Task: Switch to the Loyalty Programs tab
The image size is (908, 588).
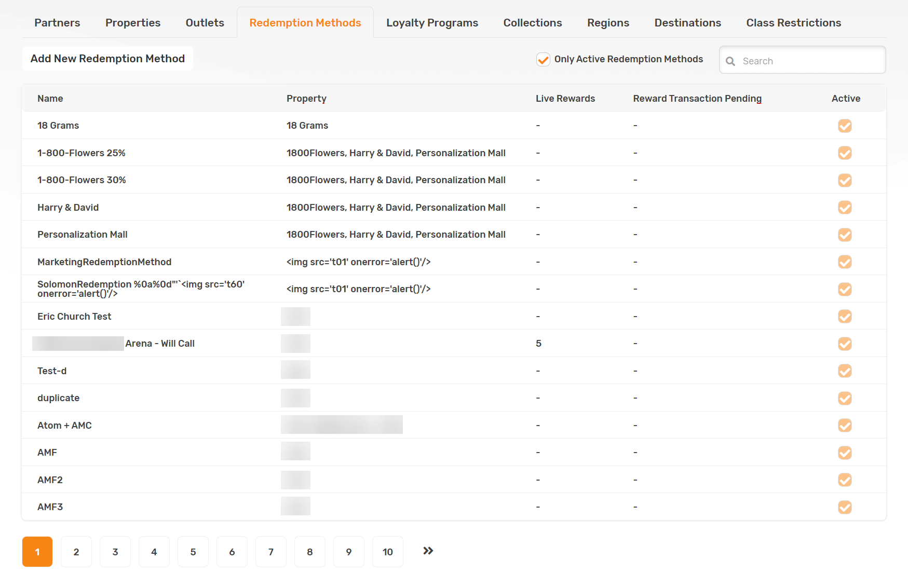Action: coord(432,23)
